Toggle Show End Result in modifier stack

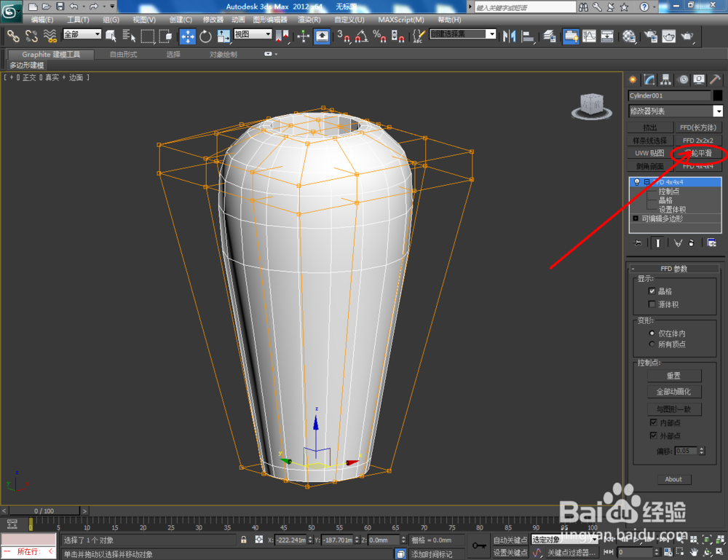[x=657, y=242]
